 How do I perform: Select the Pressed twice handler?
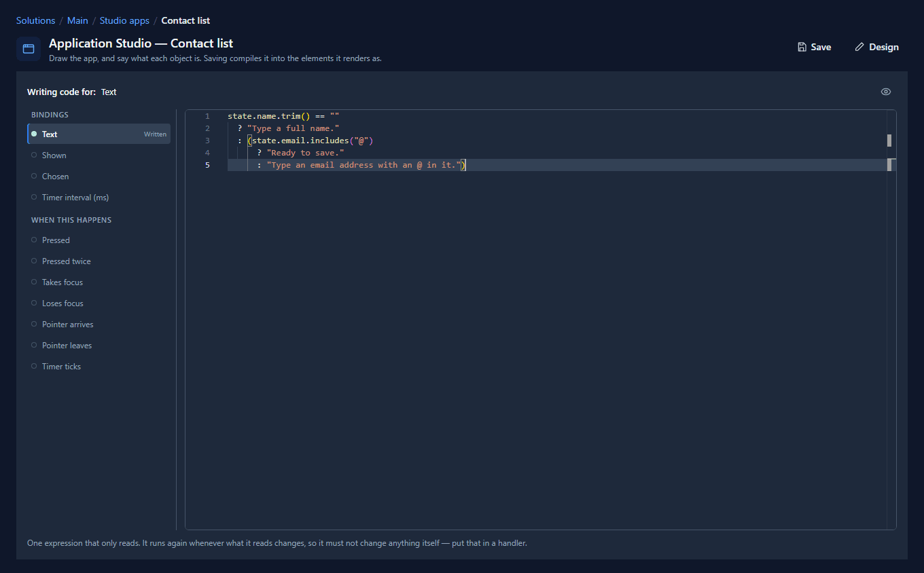[99, 261]
